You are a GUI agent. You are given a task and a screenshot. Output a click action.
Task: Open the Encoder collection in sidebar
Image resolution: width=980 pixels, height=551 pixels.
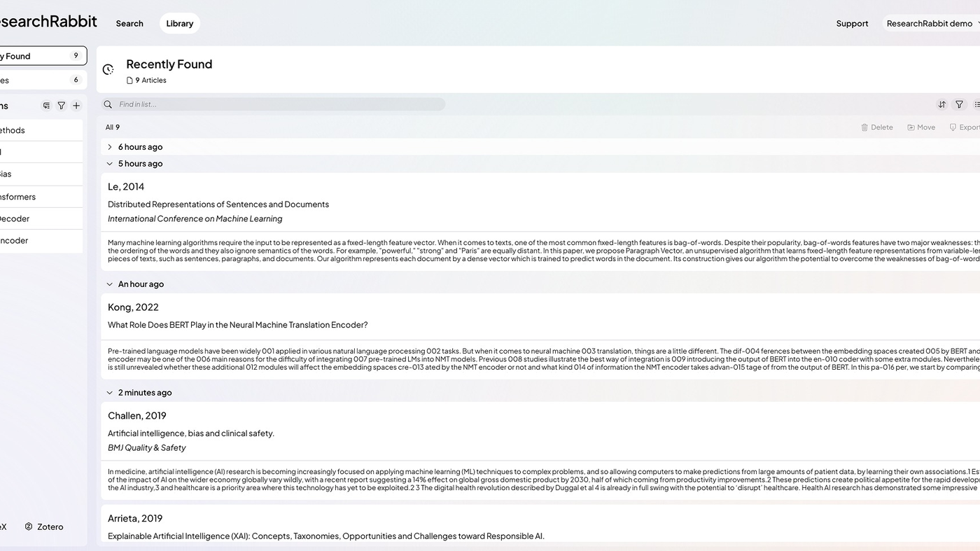(41, 240)
